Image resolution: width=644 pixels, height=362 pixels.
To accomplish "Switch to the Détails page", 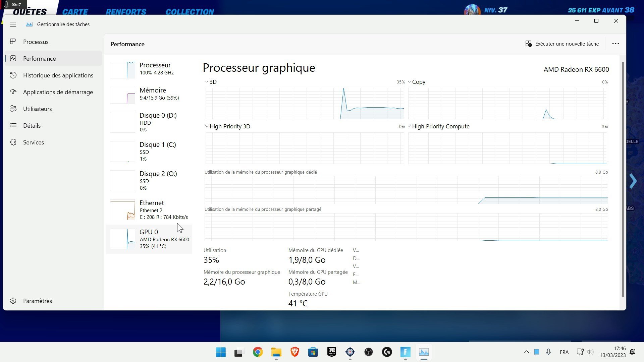I will (x=53, y=125).
